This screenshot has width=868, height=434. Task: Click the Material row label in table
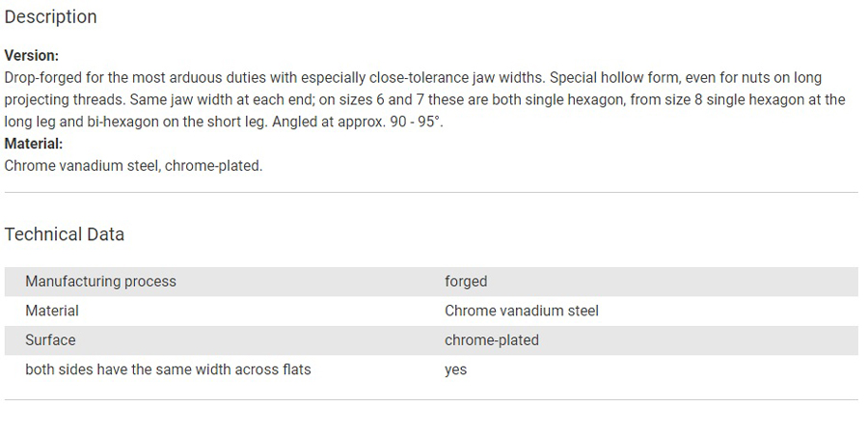(x=52, y=311)
